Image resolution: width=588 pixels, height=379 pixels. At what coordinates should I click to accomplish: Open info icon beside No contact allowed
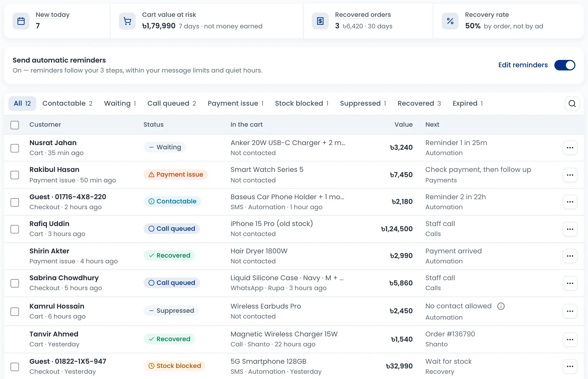point(501,306)
